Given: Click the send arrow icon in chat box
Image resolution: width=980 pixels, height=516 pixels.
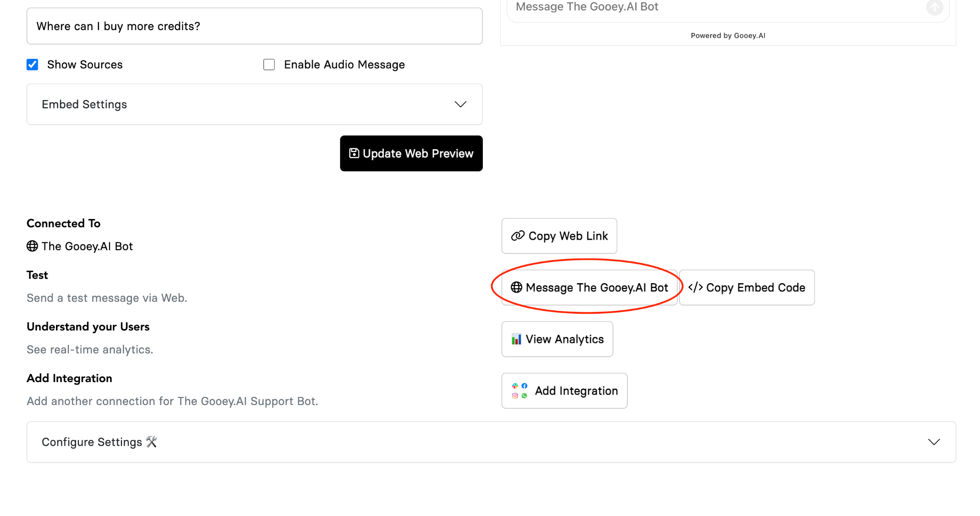Looking at the screenshot, I should tap(934, 7).
